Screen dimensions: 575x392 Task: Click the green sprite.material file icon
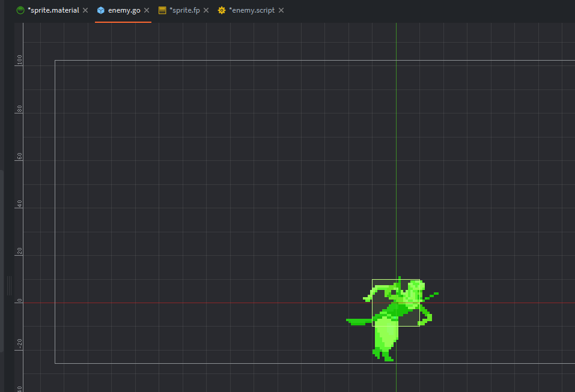point(20,10)
